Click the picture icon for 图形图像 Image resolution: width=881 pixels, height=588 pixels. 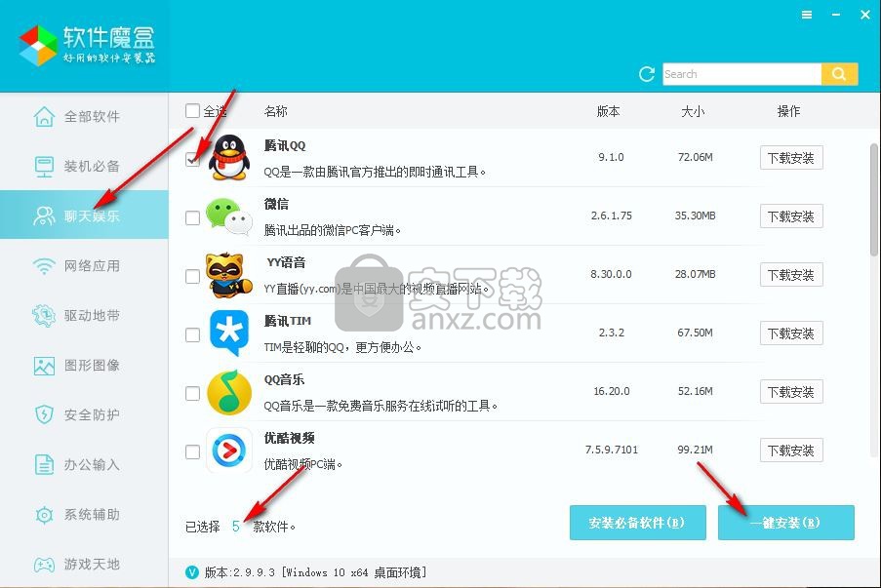(x=44, y=366)
